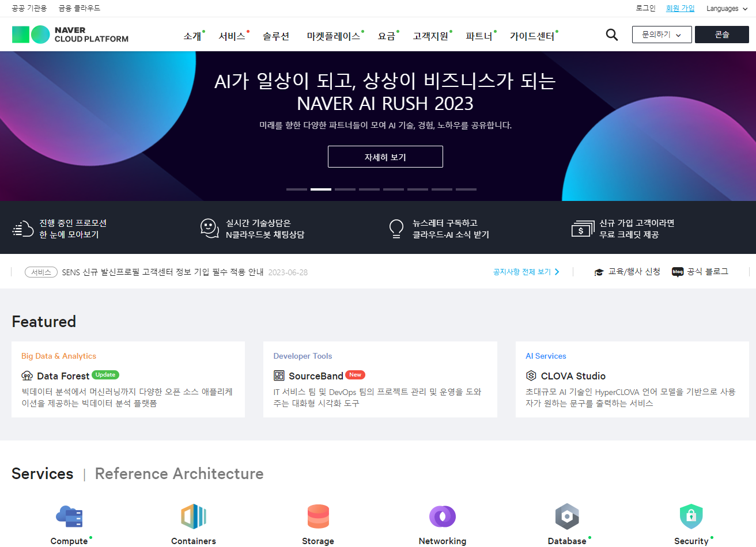Select the sixth banner slide indicator
Viewport: 756px width, 547px height.
418,189
